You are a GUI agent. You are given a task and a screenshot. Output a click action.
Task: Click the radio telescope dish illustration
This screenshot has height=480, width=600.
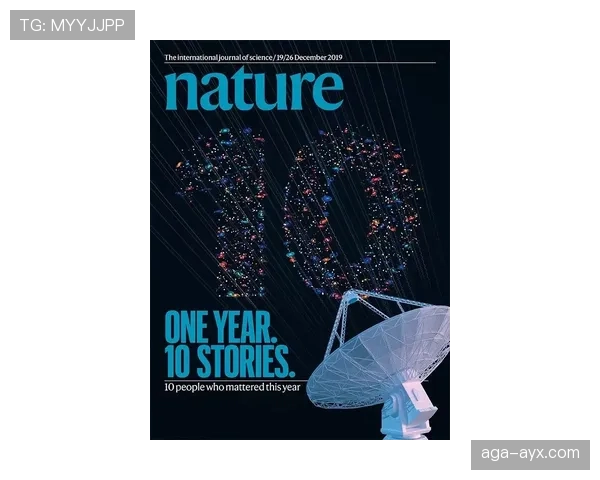(x=379, y=362)
